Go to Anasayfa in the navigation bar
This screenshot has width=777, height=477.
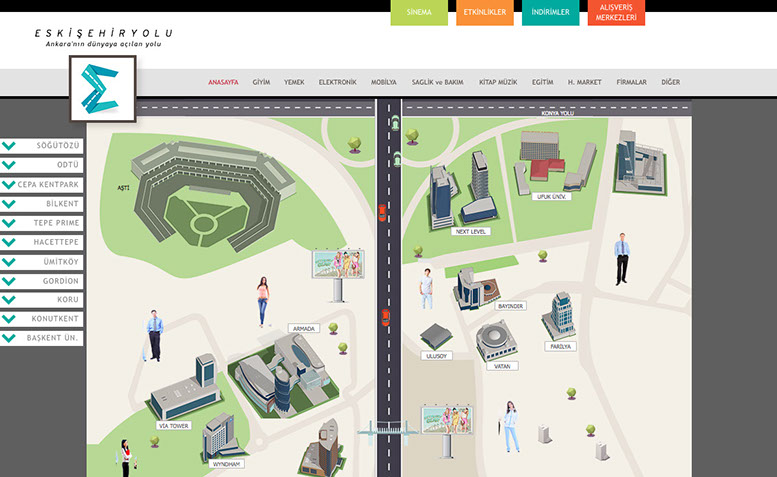(x=223, y=82)
